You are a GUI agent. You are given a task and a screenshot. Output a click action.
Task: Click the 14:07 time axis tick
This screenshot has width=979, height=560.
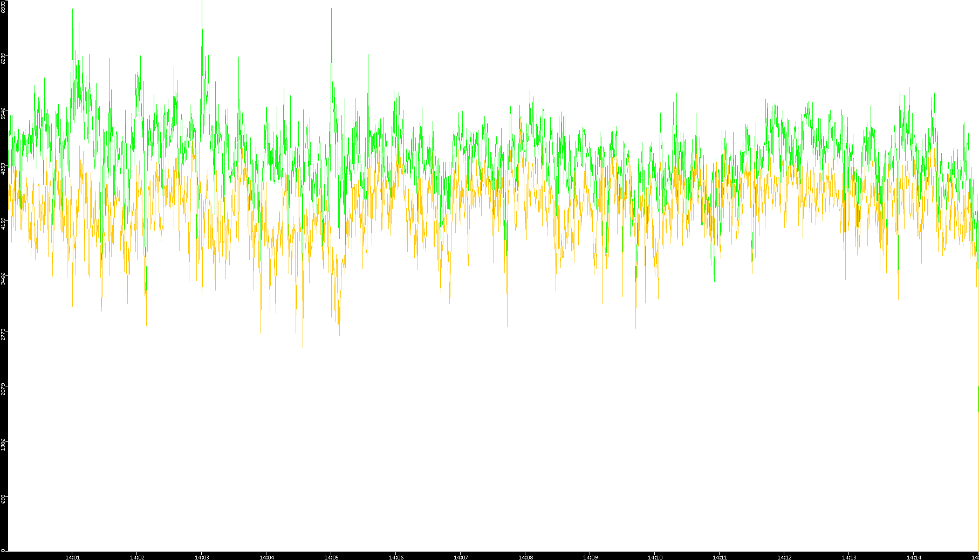461,557
